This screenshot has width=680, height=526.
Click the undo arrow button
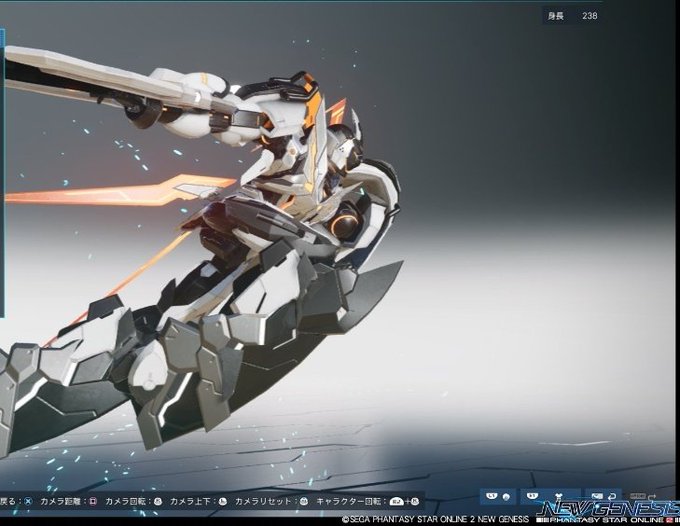pos(603,497)
